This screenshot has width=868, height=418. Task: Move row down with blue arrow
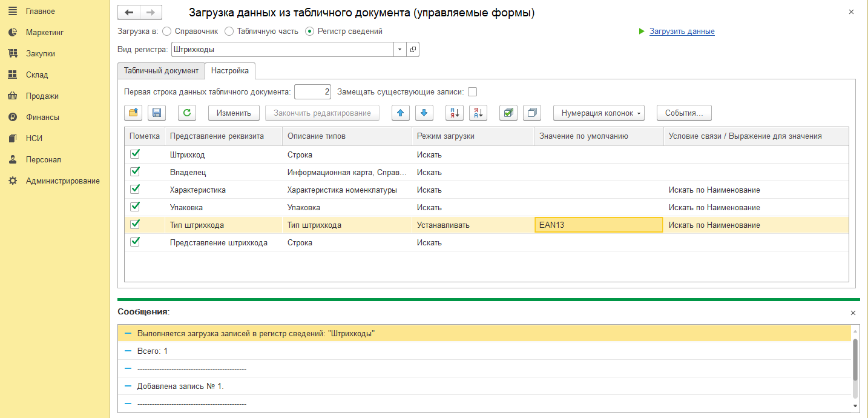(424, 113)
